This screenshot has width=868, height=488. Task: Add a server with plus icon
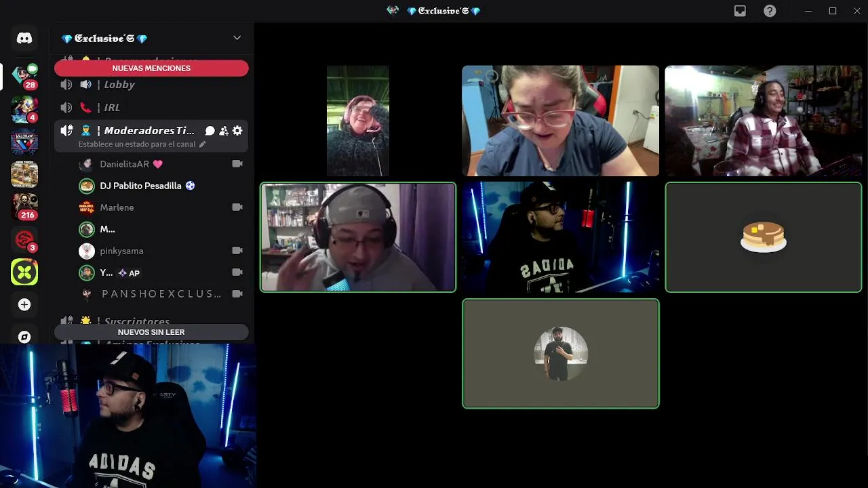[24, 304]
